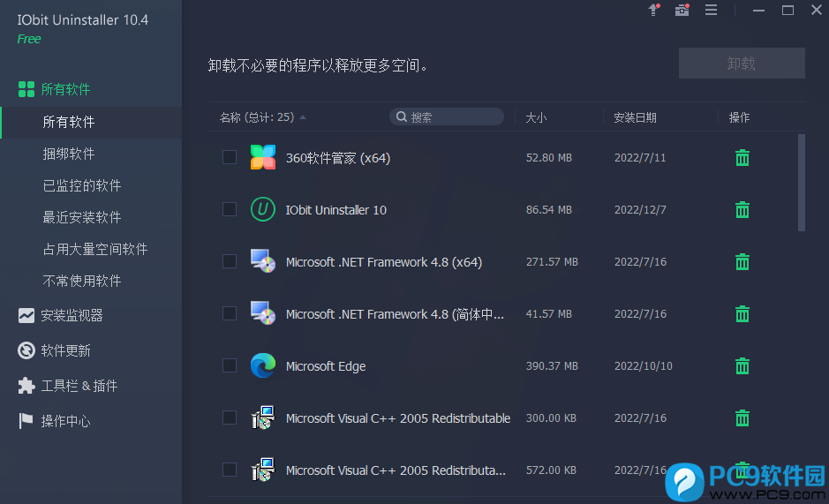This screenshot has height=504, width=829.
Task: Click the .NET Framework 4.8 (x64) installer icon
Action: pyautogui.click(x=263, y=260)
